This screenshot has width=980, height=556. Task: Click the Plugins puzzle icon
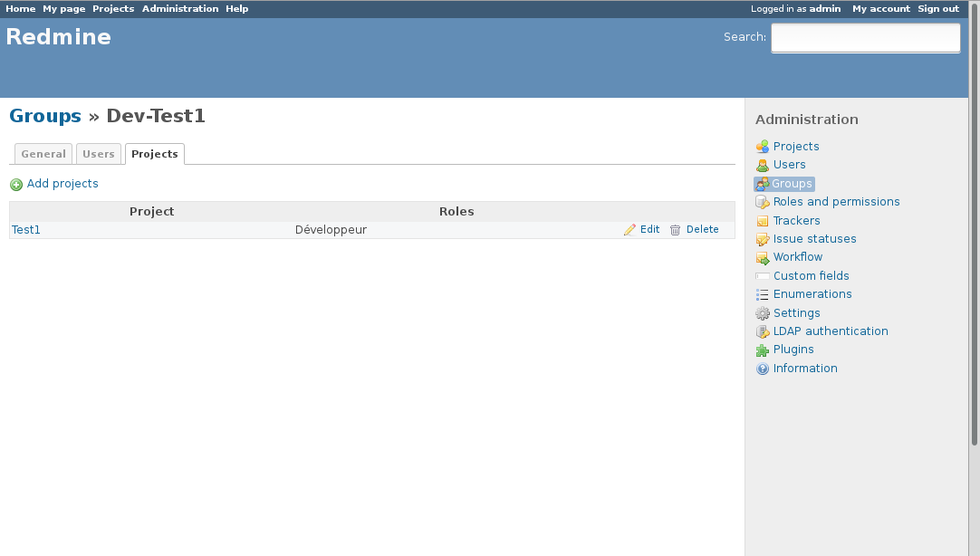(x=762, y=350)
